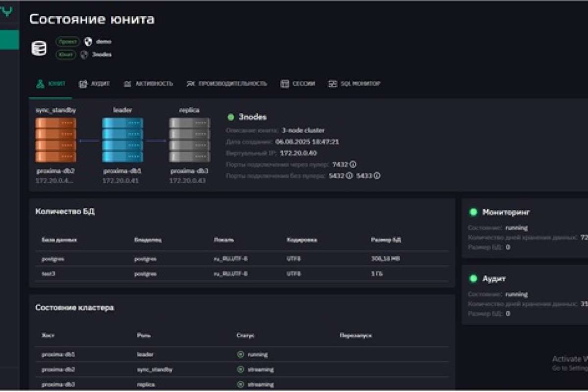This screenshot has width=588, height=392.
Task: Click the Статус column header
Action: pos(245,336)
